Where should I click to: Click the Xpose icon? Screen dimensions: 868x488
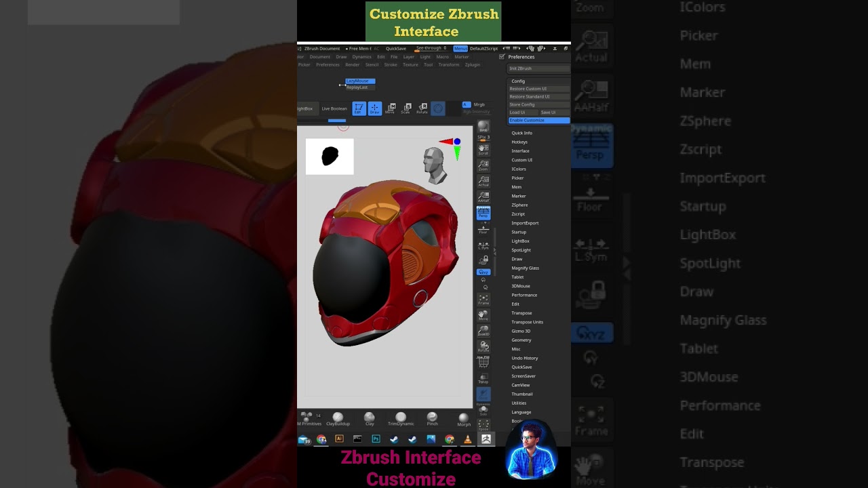tap(484, 426)
